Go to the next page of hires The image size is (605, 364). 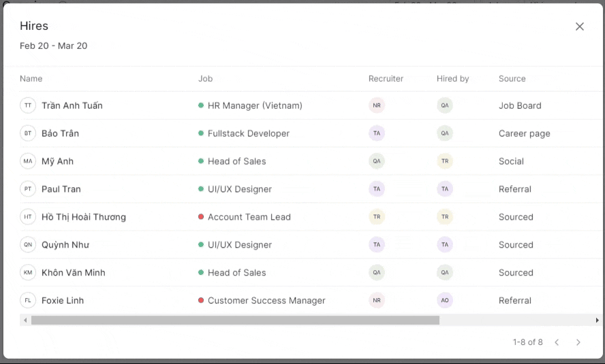tap(578, 342)
